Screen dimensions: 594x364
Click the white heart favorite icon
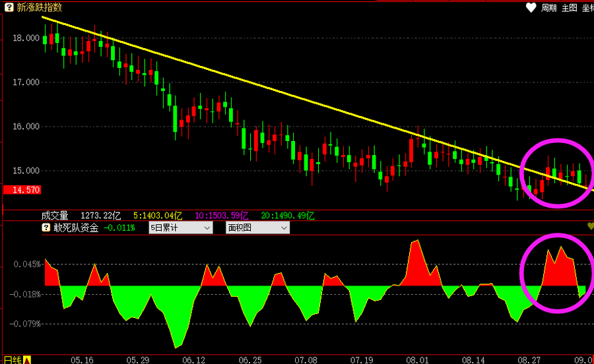tap(531, 8)
